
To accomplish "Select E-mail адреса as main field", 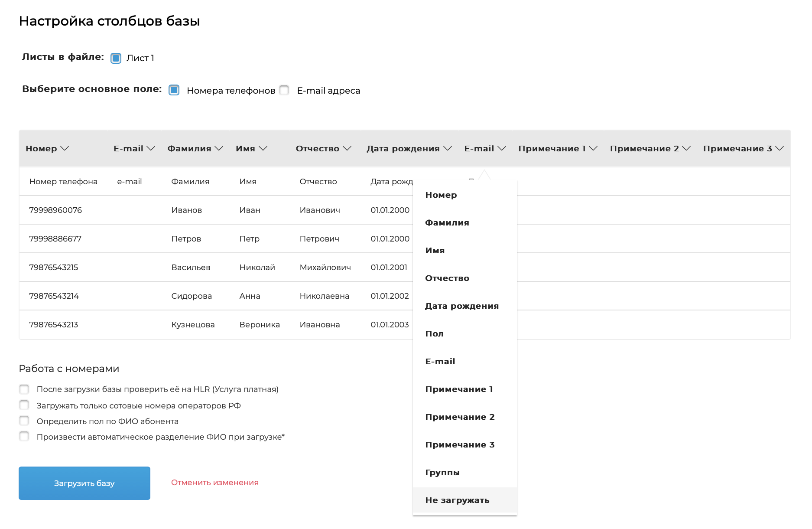I will pyautogui.click(x=284, y=90).
